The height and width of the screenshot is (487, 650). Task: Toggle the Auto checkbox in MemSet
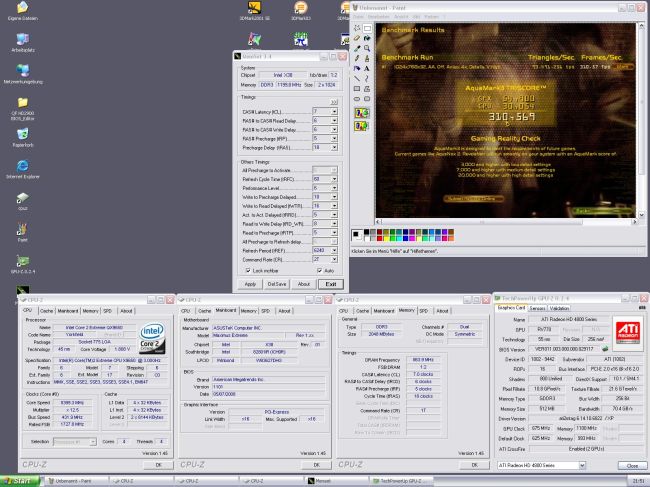[319, 271]
